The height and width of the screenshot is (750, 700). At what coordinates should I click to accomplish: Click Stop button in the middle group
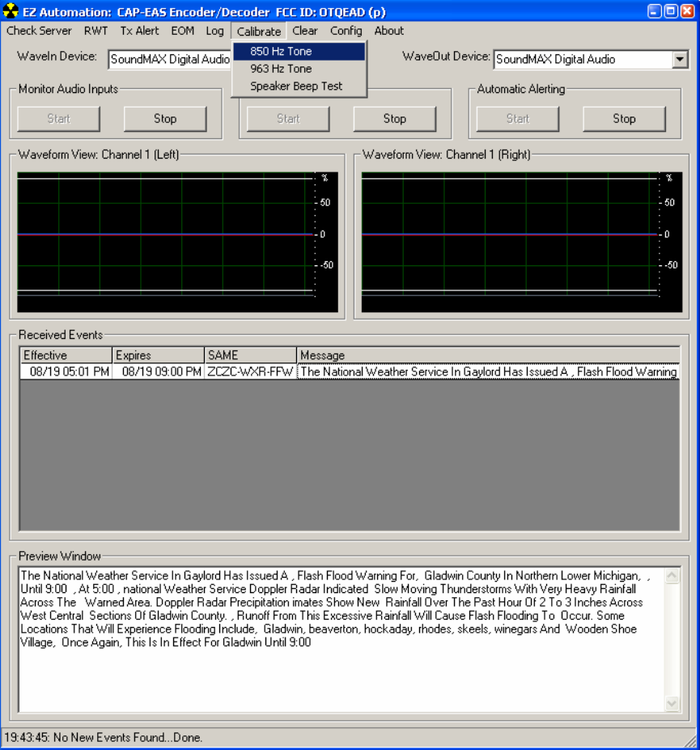tap(395, 119)
